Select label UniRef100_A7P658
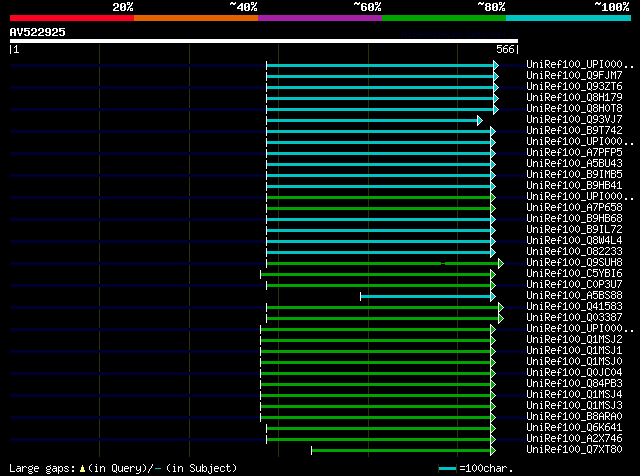The image size is (640, 476). pyautogui.click(x=574, y=208)
